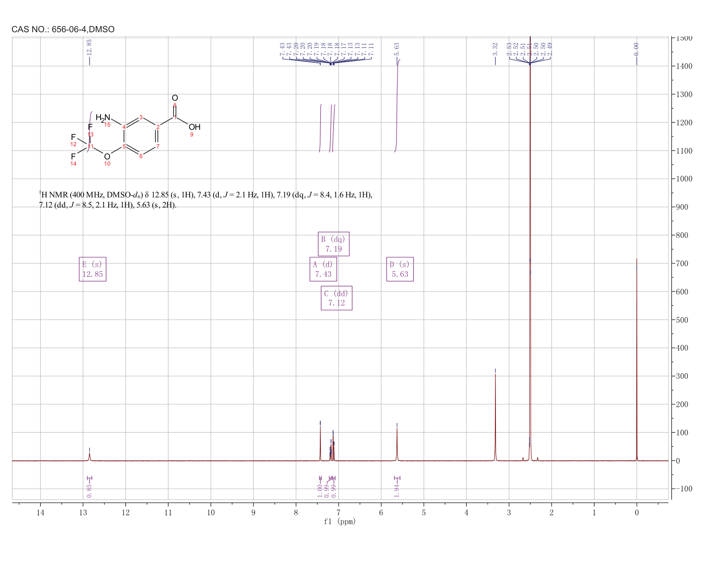Click the 7 ppm axis tick label

click(338, 512)
